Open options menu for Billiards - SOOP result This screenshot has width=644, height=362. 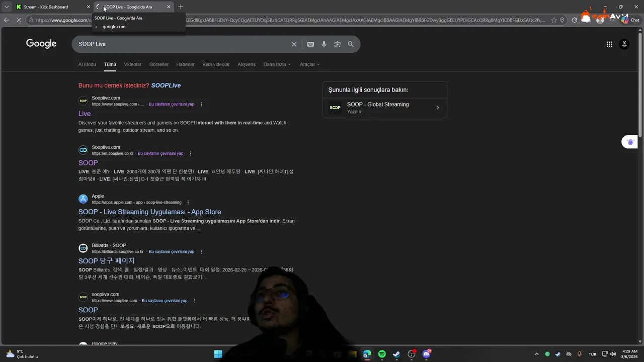point(202,252)
